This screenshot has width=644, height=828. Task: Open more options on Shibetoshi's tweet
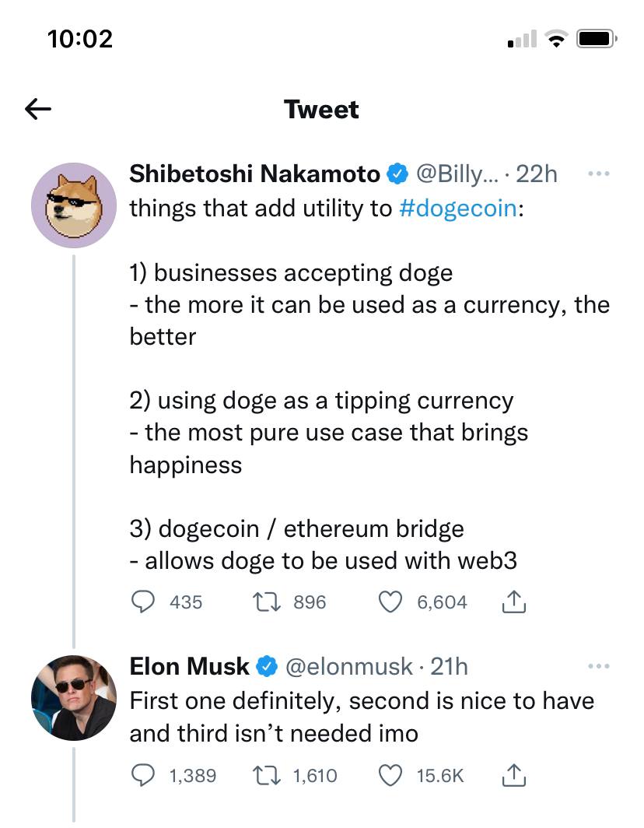pyautogui.click(x=599, y=174)
